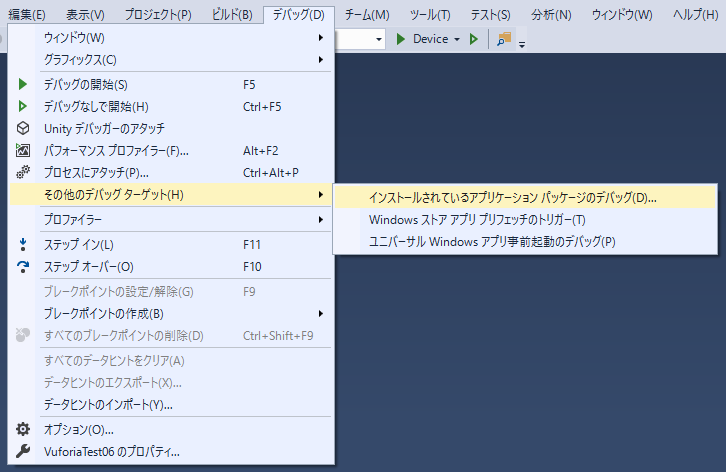
Task: Click the wrench icon beside VuforiaTest06 のプロパティ
Action: point(23,451)
